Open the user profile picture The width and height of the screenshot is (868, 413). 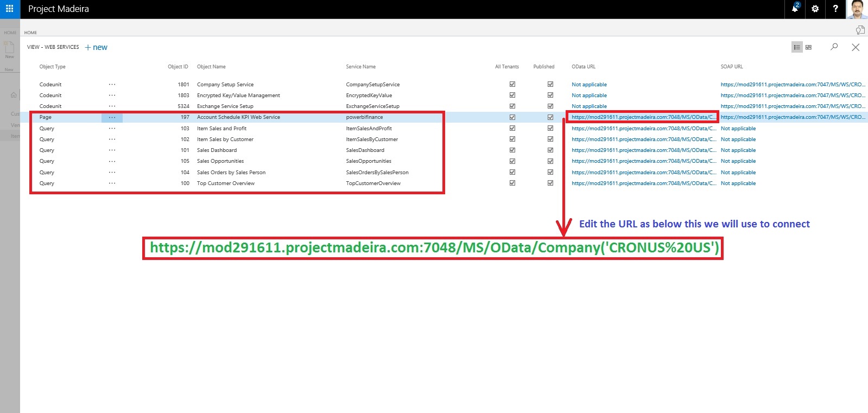(857, 9)
